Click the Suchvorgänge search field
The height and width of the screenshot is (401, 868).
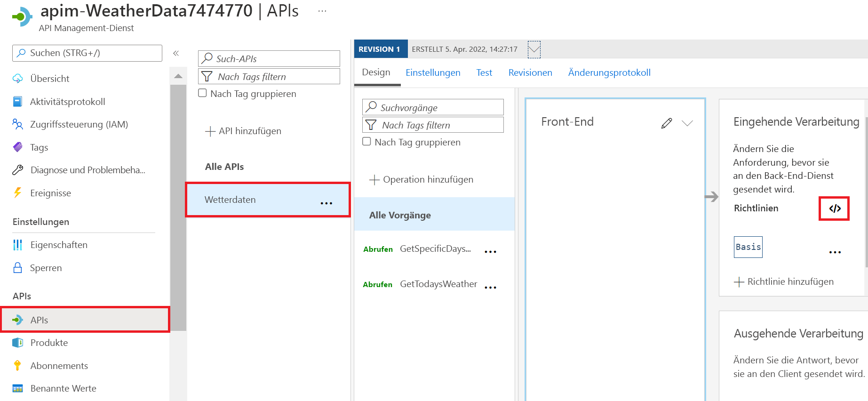pos(433,107)
